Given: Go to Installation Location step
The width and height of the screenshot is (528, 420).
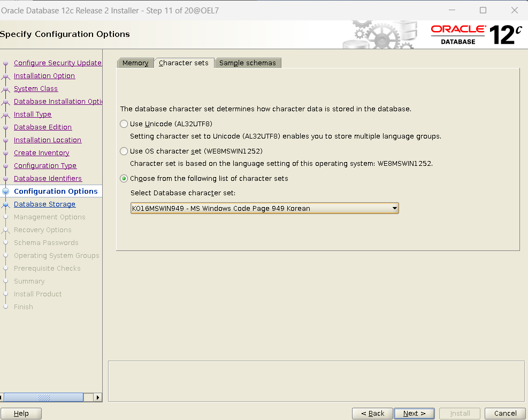Looking at the screenshot, I should [48, 140].
